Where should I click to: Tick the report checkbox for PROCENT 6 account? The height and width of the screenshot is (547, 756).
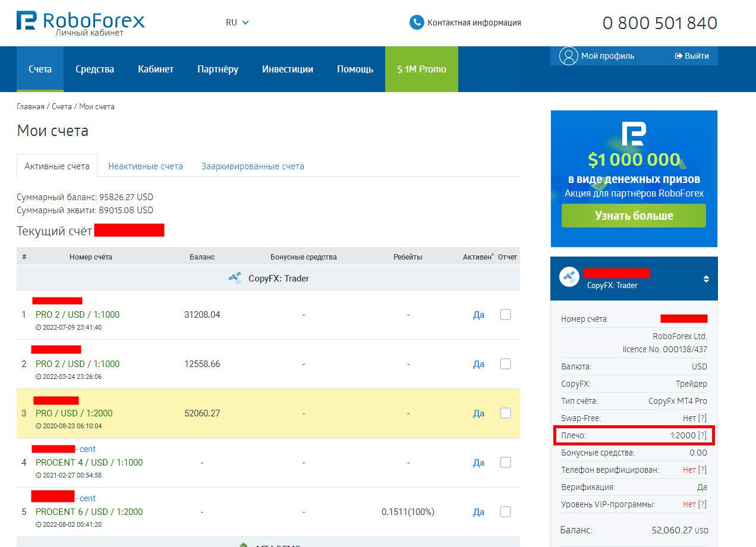(x=505, y=512)
